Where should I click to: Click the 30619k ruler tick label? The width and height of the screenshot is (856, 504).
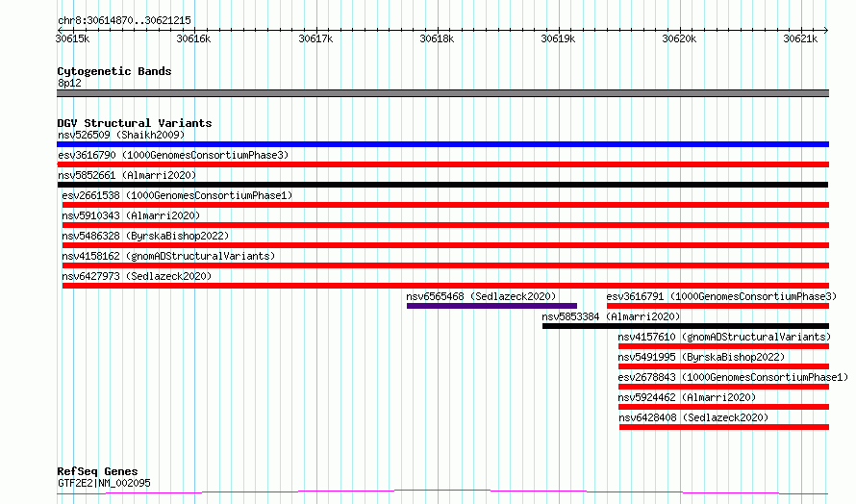pos(558,38)
